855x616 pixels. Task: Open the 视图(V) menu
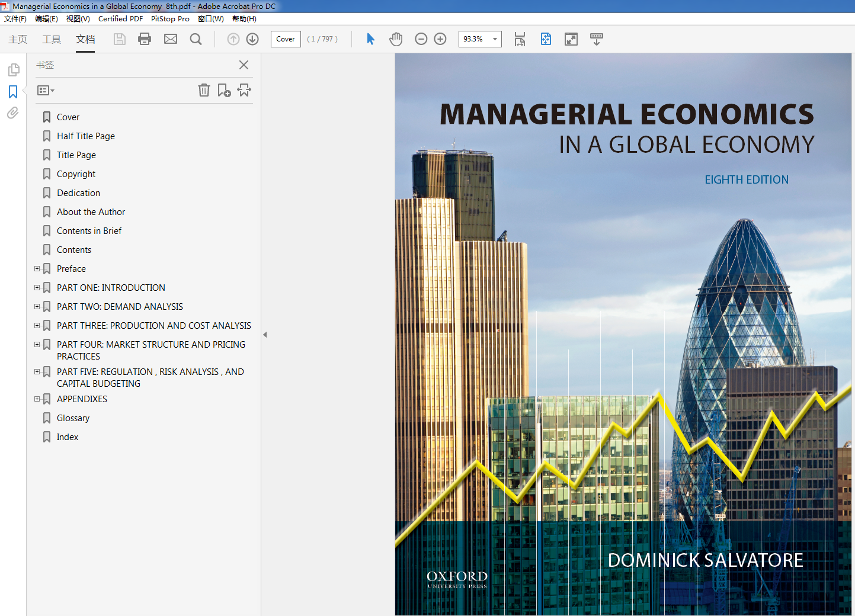click(x=78, y=19)
